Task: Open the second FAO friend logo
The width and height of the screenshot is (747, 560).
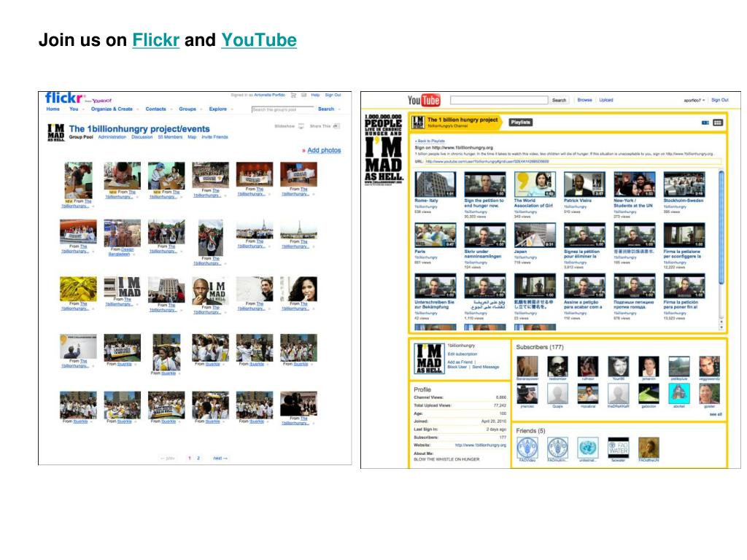Action: pyautogui.click(x=557, y=448)
